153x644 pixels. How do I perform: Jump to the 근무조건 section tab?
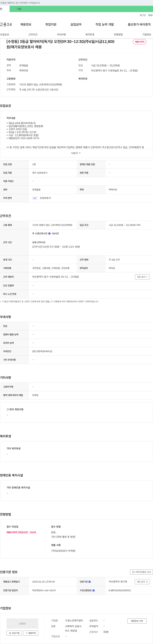[33, 34]
